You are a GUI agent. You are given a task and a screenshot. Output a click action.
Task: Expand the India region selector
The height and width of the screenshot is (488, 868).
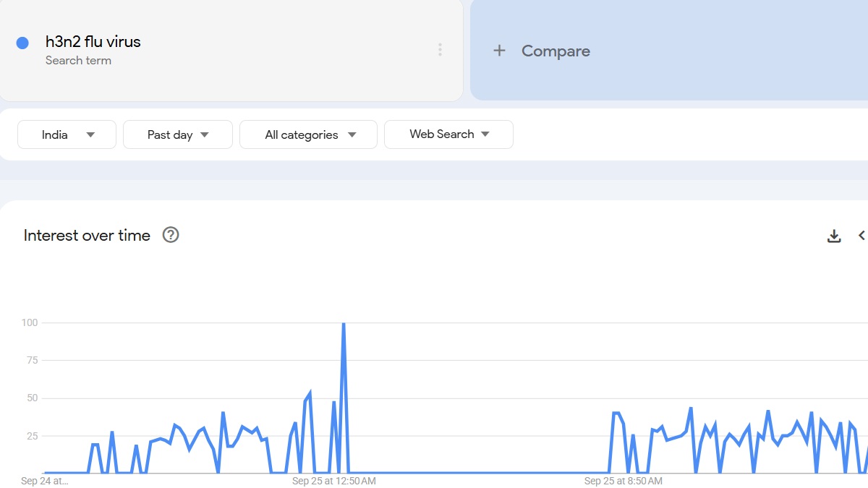67,134
